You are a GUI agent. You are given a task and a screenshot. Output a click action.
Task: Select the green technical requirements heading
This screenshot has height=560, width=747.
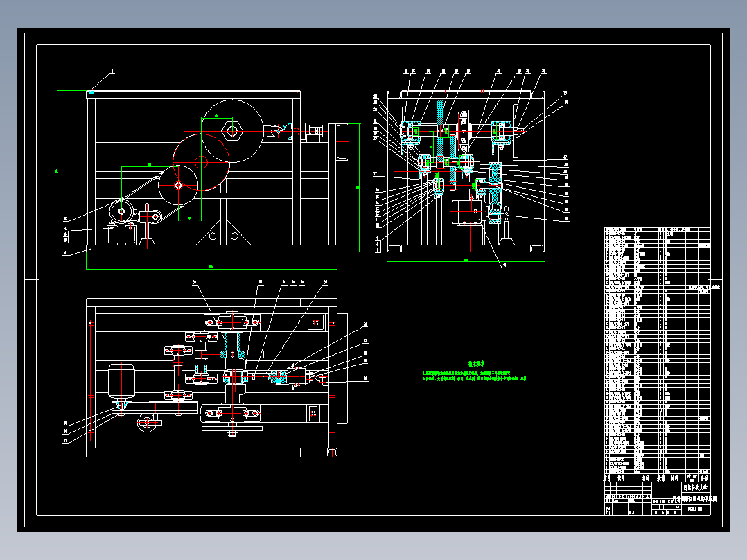point(476,364)
